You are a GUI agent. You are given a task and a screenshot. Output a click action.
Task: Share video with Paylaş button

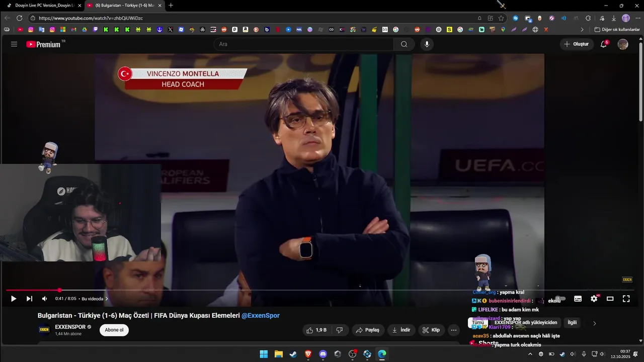(368, 330)
